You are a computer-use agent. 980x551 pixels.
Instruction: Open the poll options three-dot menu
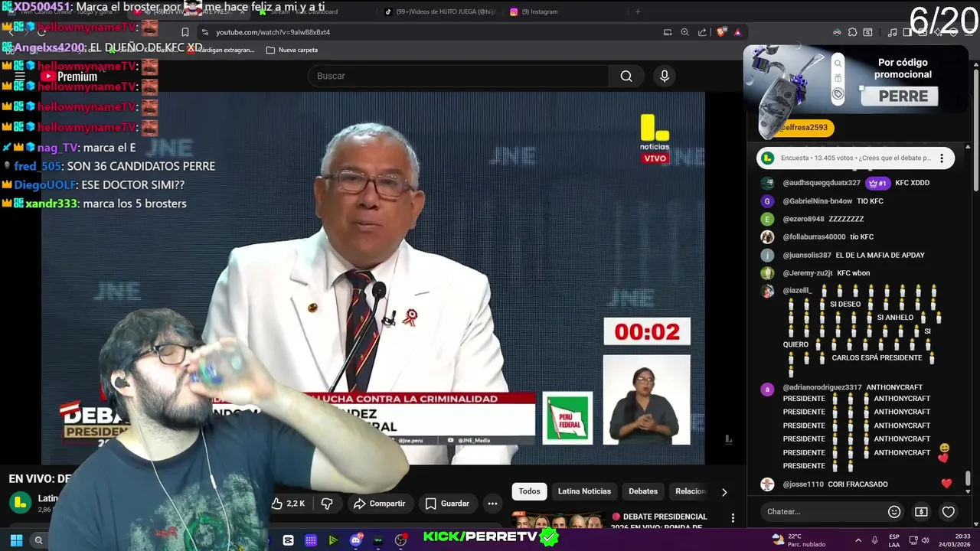942,158
